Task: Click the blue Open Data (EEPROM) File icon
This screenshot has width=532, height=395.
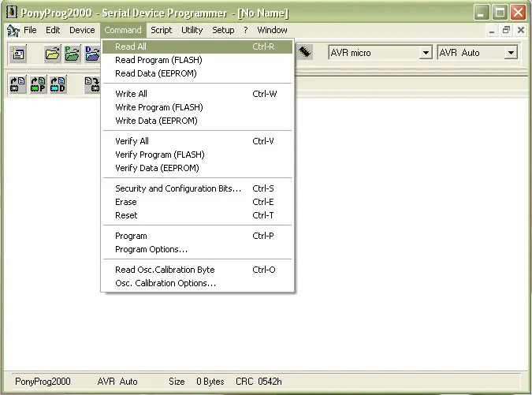Action: pyautogui.click(x=92, y=54)
